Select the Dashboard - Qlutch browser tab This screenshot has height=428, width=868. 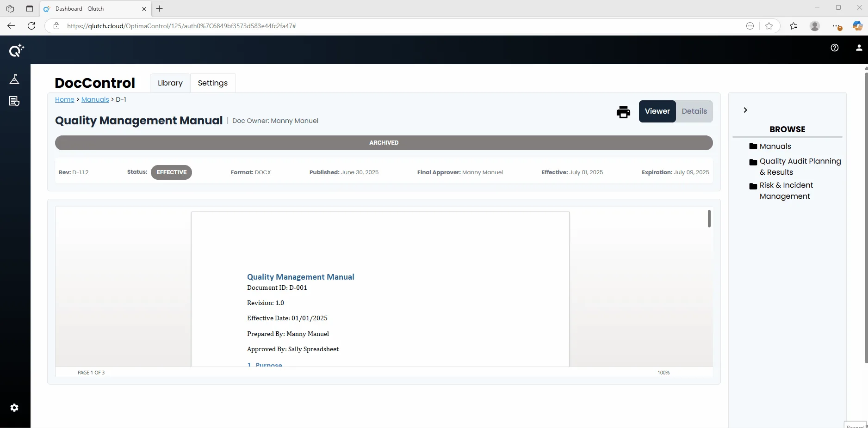(95, 9)
